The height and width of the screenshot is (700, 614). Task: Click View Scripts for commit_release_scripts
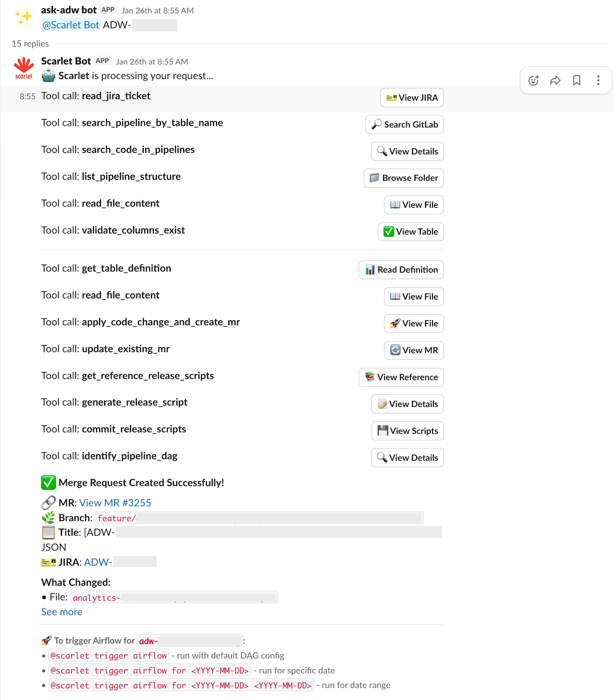point(408,431)
